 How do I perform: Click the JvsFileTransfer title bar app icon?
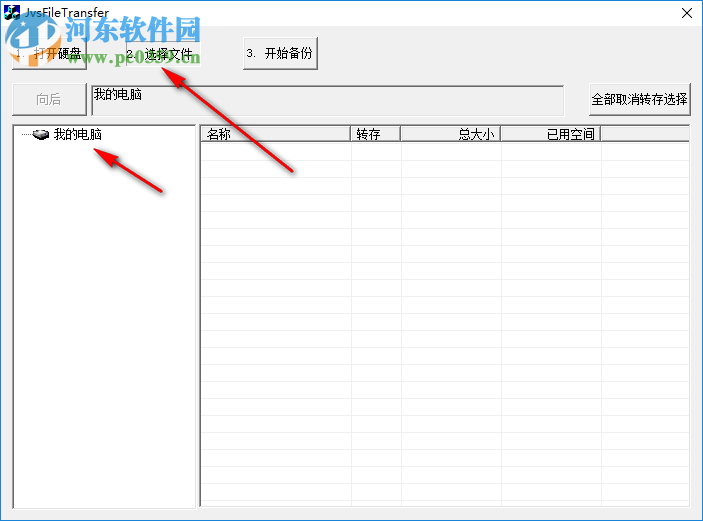pos(12,12)
